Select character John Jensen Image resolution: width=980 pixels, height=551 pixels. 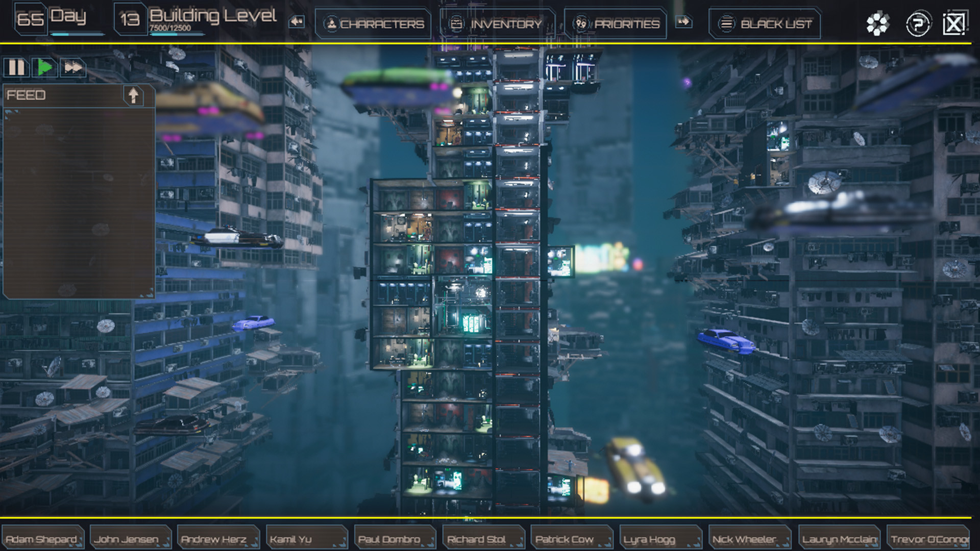127,539
